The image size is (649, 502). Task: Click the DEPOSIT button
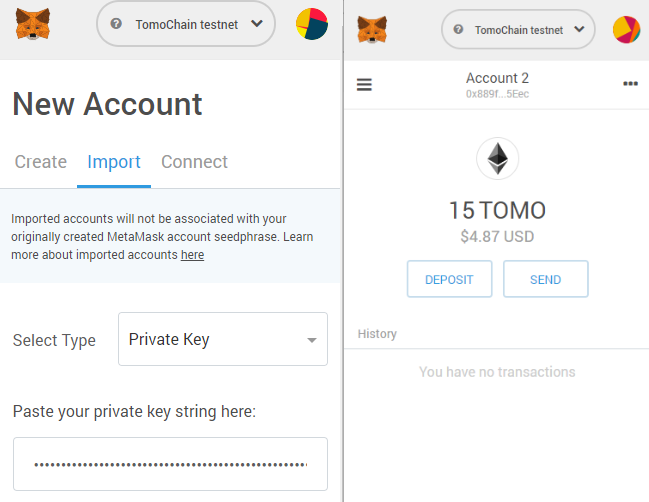[x=449, y=280]
